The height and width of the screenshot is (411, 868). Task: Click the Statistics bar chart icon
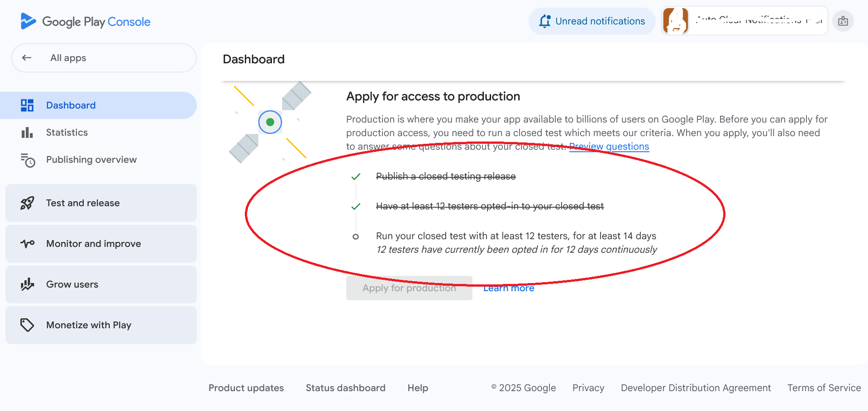27,132
